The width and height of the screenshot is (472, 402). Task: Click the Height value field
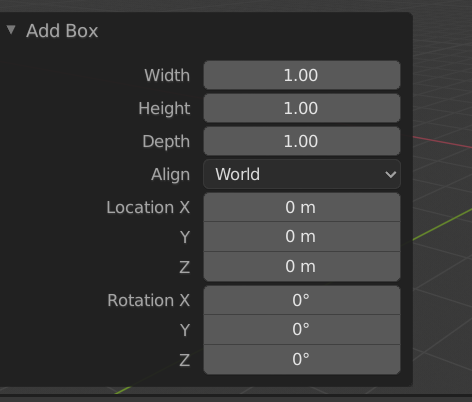coord(302,108)
